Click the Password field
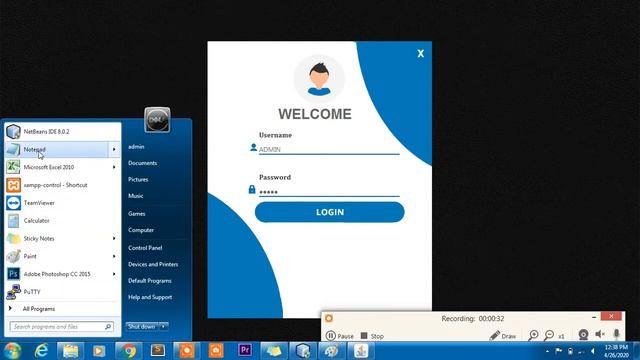The image size is (640, 360). [329, 192]
